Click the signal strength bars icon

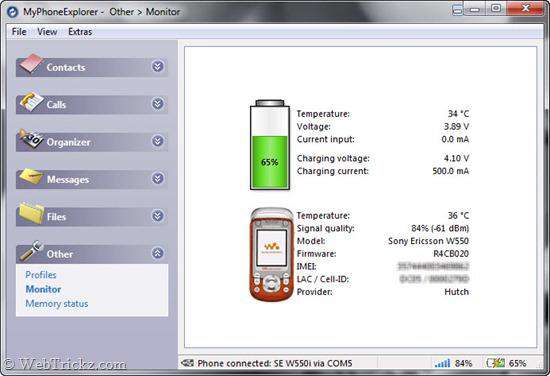(x=442, y=363)
